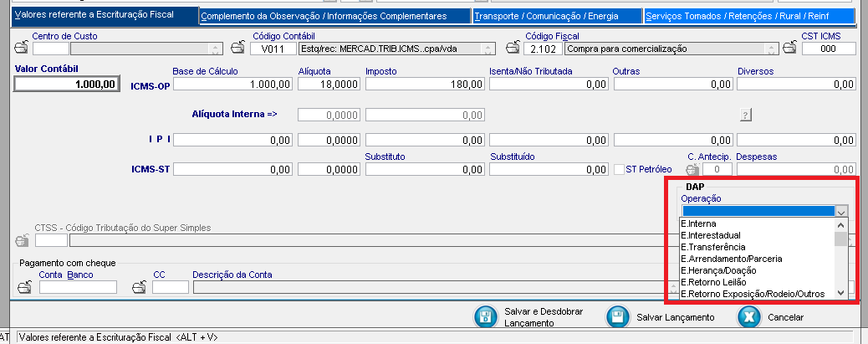Click the Despesas field
The image size is (868, 344).
pyautogui.click(x=797, y=170)
